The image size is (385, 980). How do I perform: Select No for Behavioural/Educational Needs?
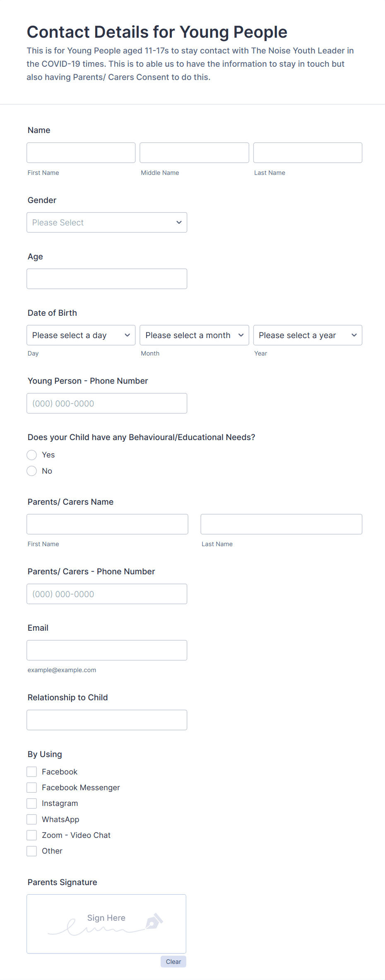pyautogui.click(x=31, y=471)
